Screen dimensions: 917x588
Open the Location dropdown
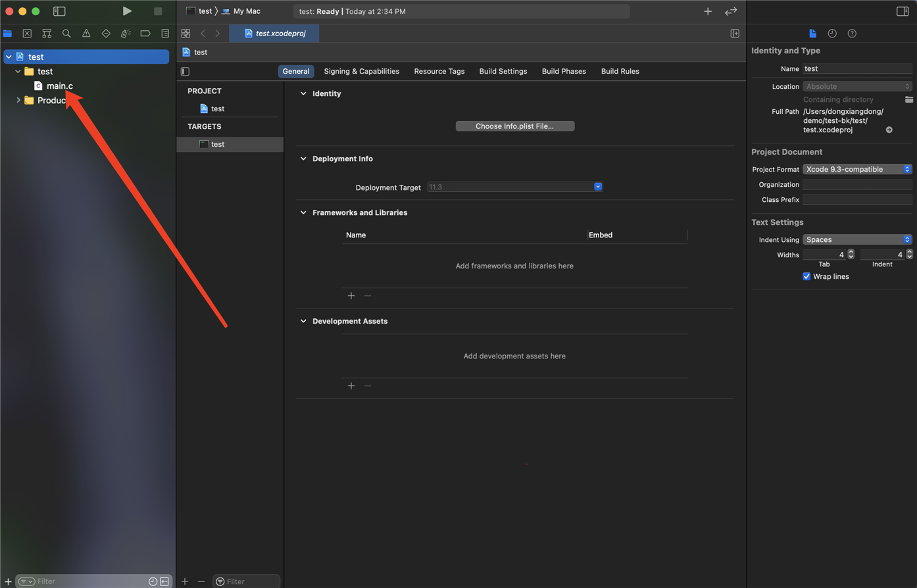(857, 87)
